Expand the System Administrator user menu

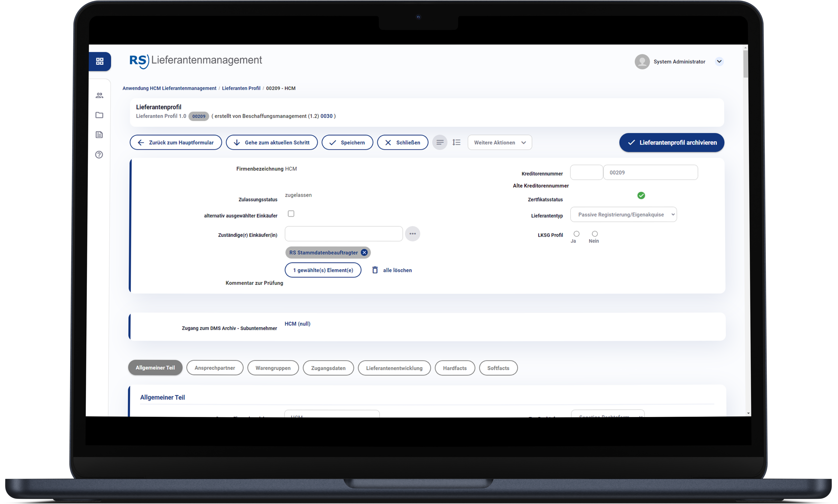click(719, 61)
